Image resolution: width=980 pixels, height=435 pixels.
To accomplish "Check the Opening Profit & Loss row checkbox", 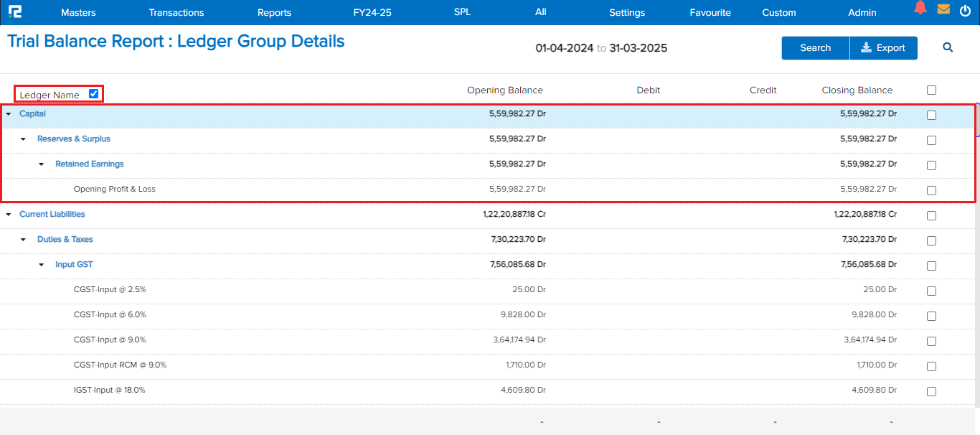I will coord(931,190).
